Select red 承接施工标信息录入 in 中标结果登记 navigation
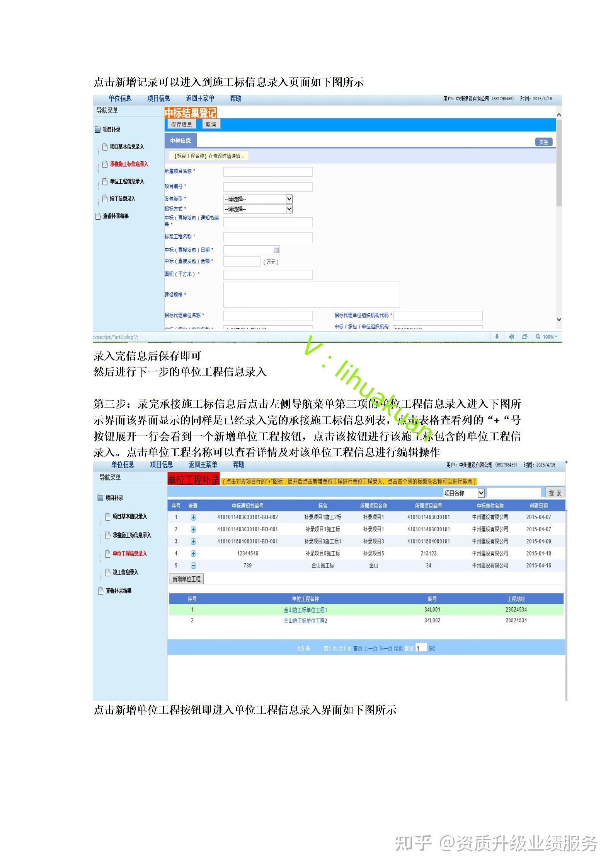 coord(129,164)
